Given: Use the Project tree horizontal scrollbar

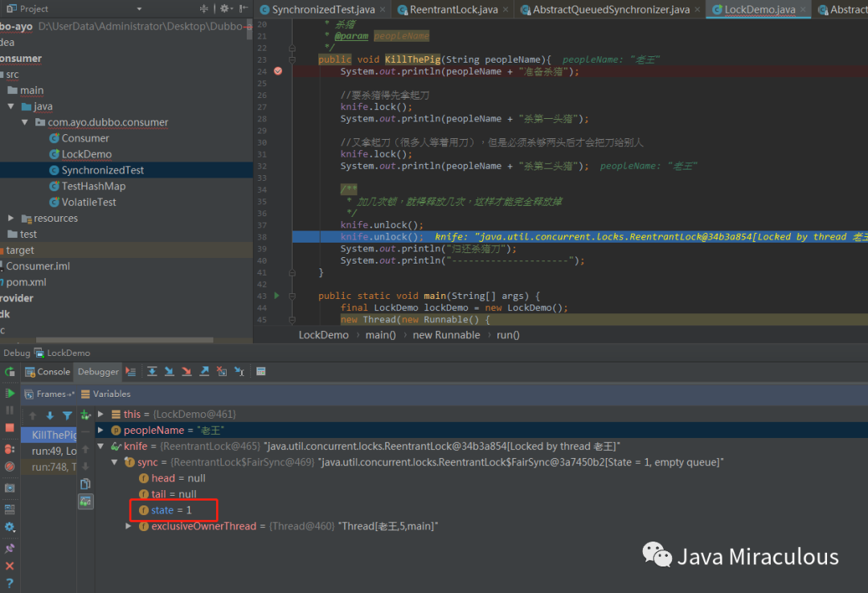Looking at the screenshot, I should pos(125,340).
